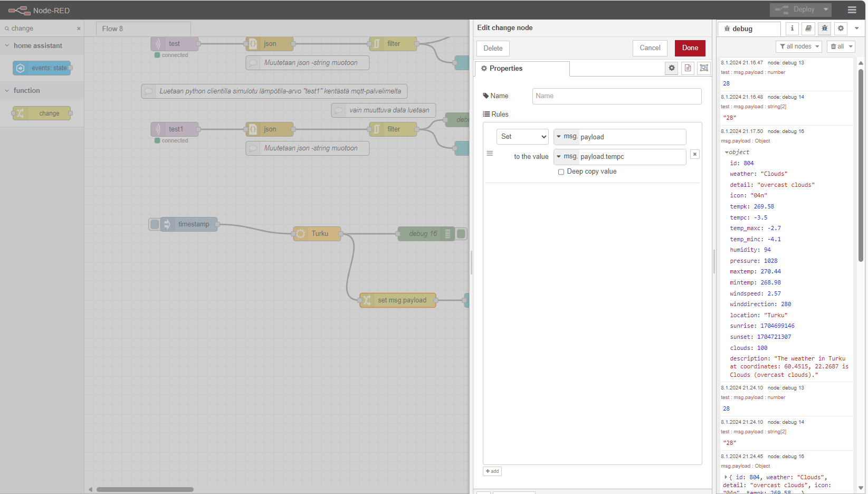Click the Deploy button
Image resolution: width=868 pixels, height=494 pixels.
click(796, 9)
